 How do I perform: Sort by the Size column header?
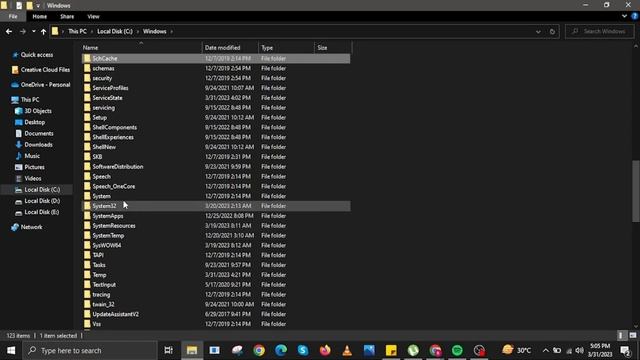[333, 48]
